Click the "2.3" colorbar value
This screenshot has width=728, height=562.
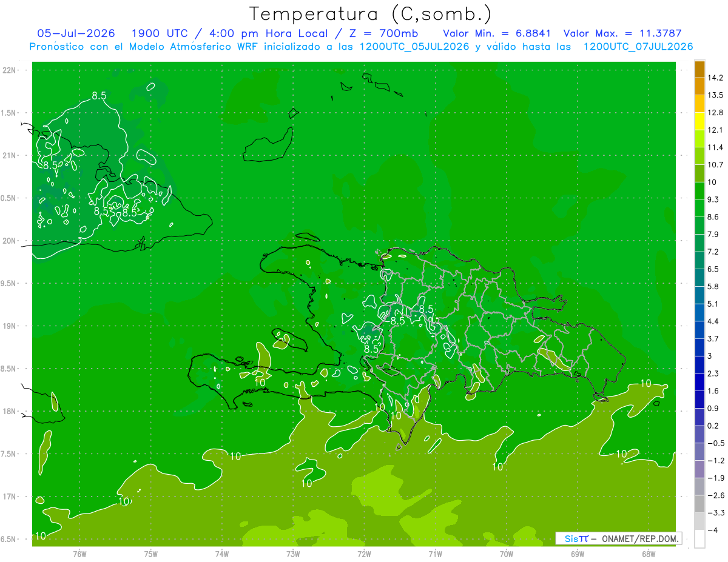(713, 373)
